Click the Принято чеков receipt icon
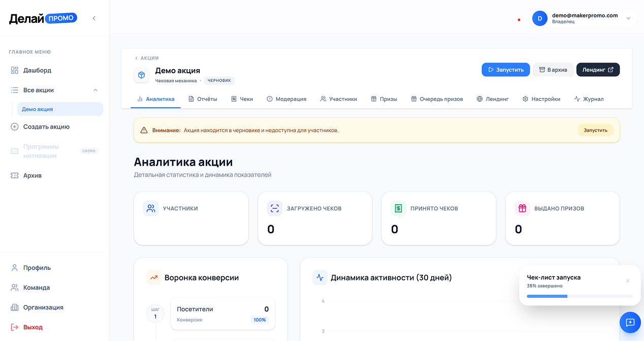This screenshot has width=644, height=341. (399, 208)
